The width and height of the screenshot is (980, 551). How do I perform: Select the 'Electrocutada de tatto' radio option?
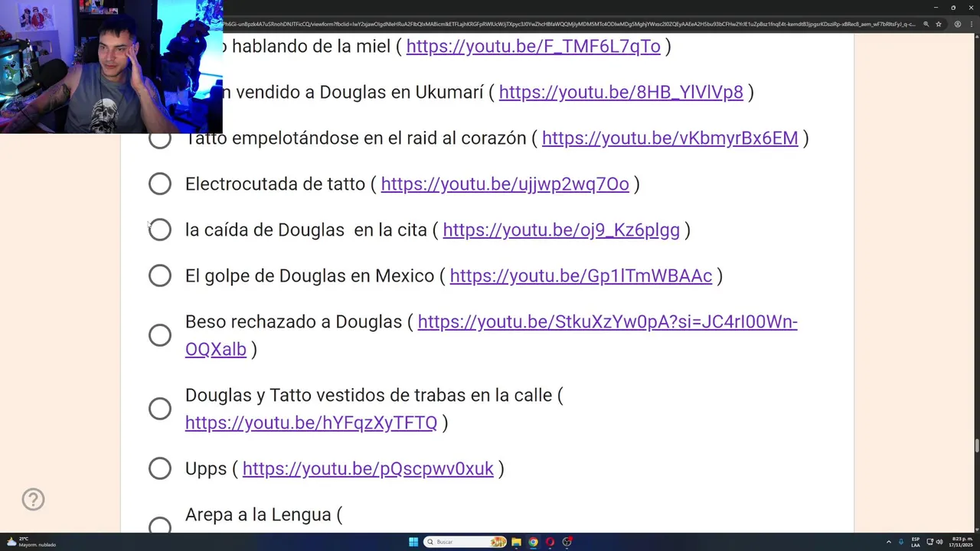(160, 184)
